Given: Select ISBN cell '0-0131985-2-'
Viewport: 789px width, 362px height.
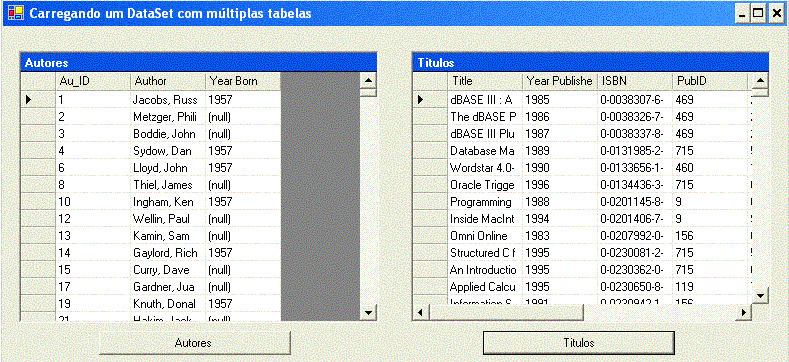Looking at the screenshot, I should pos(635,151).
